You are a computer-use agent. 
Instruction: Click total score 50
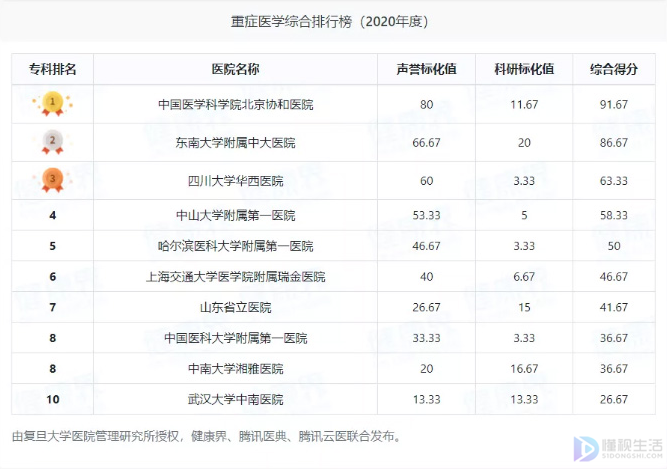[x=614, y=246]
